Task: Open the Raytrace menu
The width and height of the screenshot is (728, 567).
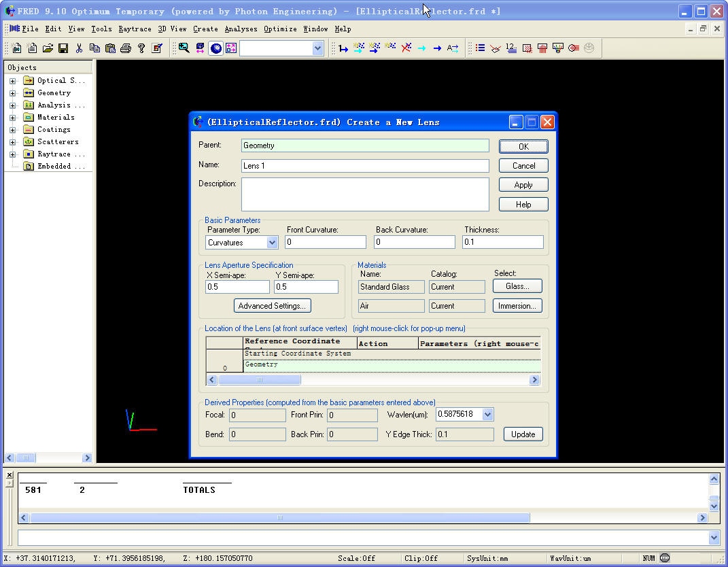Action: pos(135,29)
